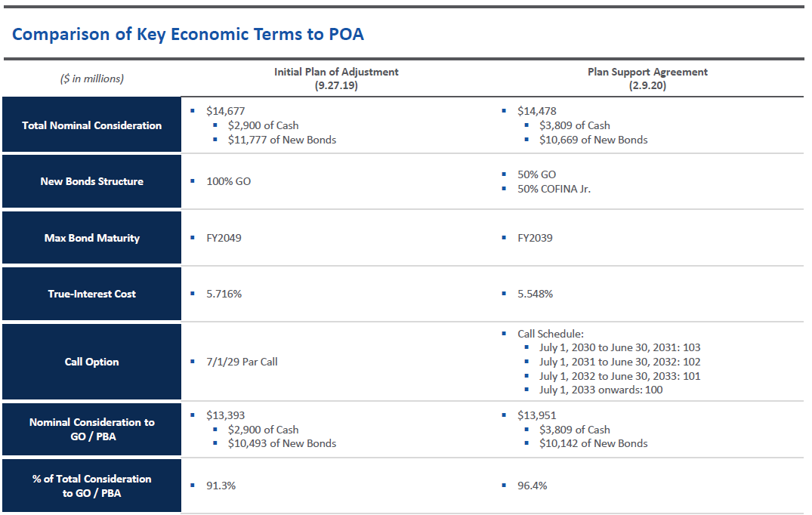Select the bullet beside 50% COFINA Jr.
812x515 pixels.
coord(502,189)
